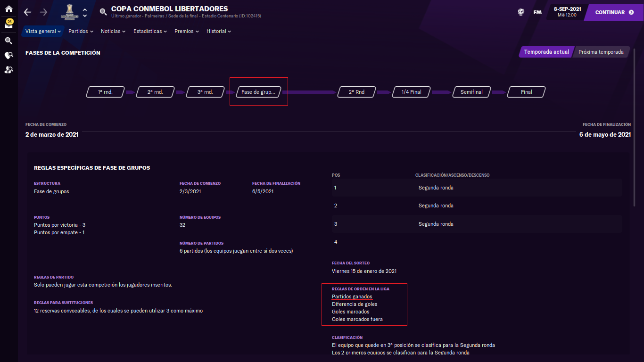This screenshot has height=362, width=644.
Task: Click the 2 de marzo de 2021 date
Action: pos(52,134)
